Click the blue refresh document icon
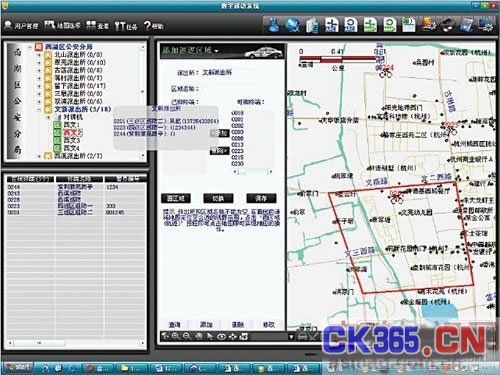The image size is (500, 375). (x=350, y=25)
